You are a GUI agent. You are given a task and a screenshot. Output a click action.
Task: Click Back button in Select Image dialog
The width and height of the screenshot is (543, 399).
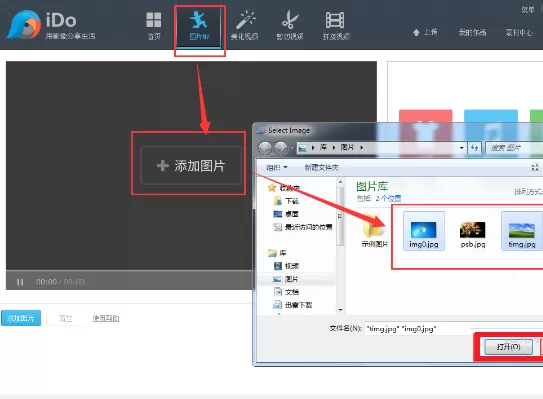265,148
